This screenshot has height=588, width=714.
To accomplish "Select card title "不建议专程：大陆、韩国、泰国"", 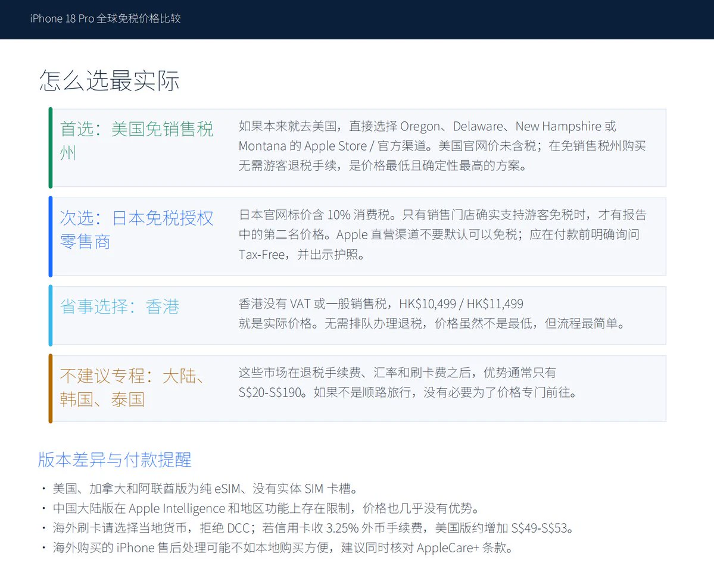I will (x=133, y=387).
